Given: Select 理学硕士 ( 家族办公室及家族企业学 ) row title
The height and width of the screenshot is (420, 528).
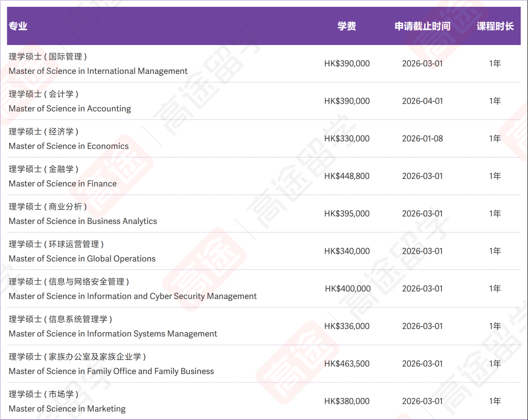Looking at the screenshot, I should [x=77, y=356].
